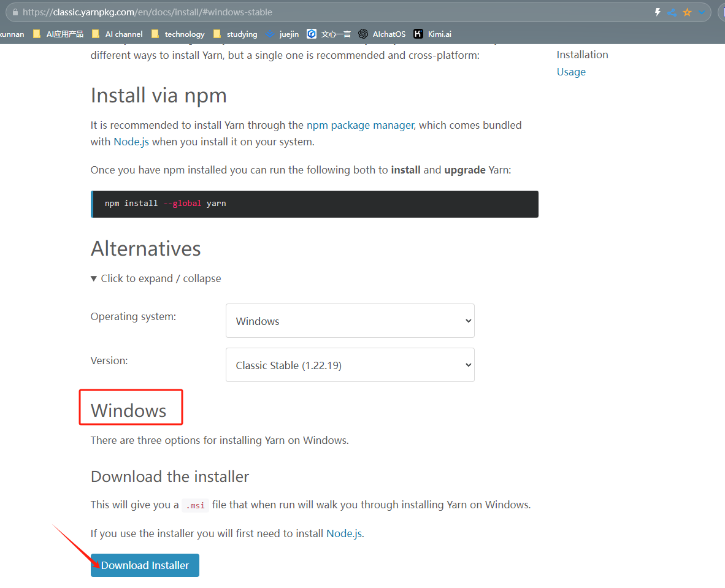The height and width of the screenshot is (588, 725).
Task: Follow the Node.js link in npm section
Action: pyautogui.click(x=131, y=142)
